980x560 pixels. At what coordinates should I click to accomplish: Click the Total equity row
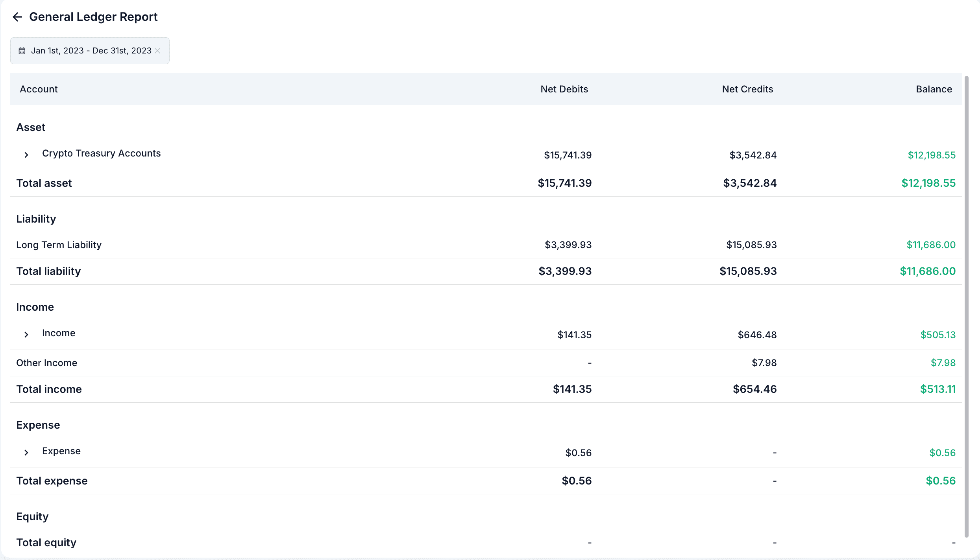46,543
